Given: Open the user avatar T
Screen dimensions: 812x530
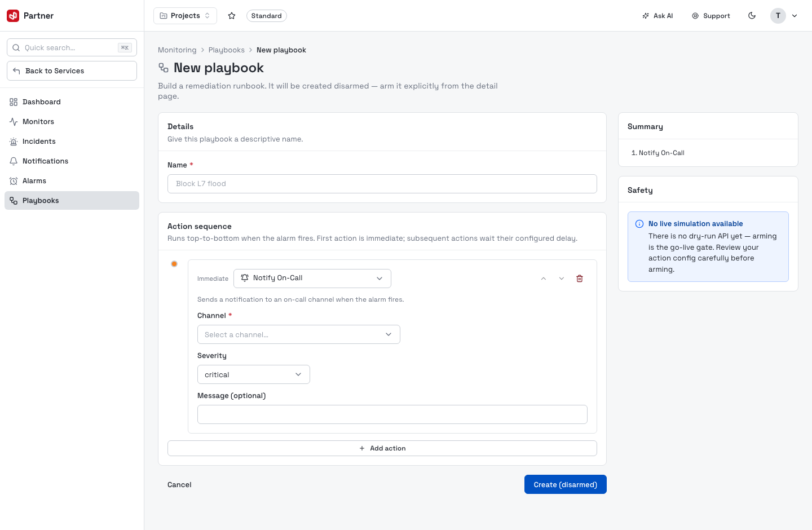Looking at the screenshot, I should [x=778, y=16].
